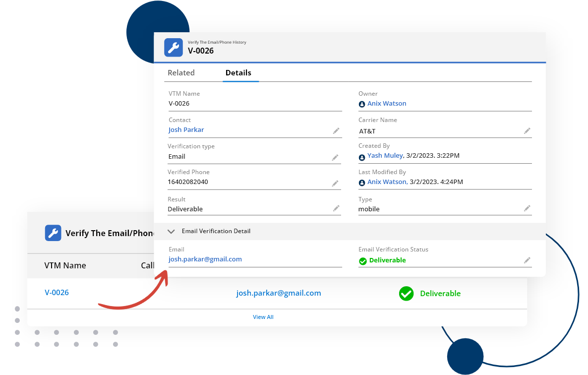Click Verified Phone value 16402082040
Image resolution: width=588 pixels, height=375 pixels.
click(x=188, y=182)
